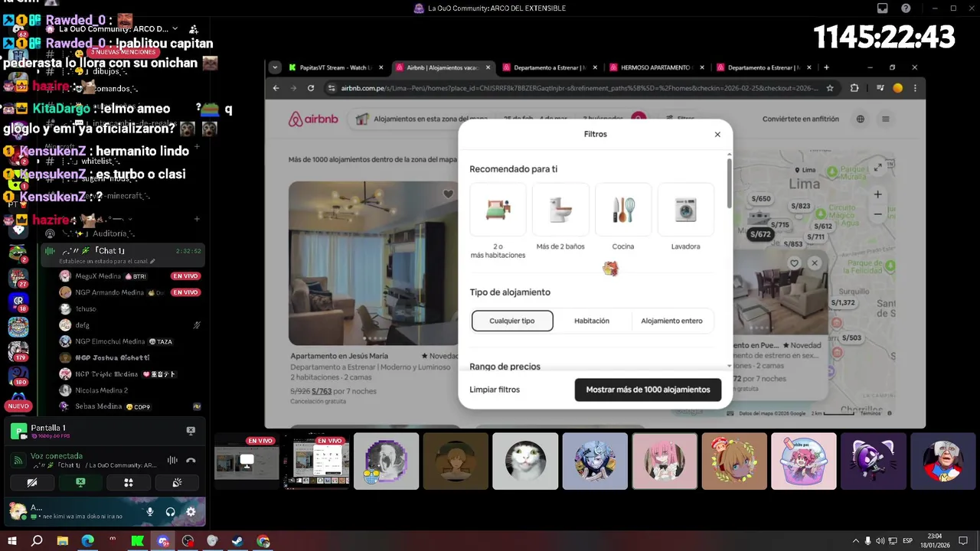Deafen with the Discord headphones icon

[170, 512]
